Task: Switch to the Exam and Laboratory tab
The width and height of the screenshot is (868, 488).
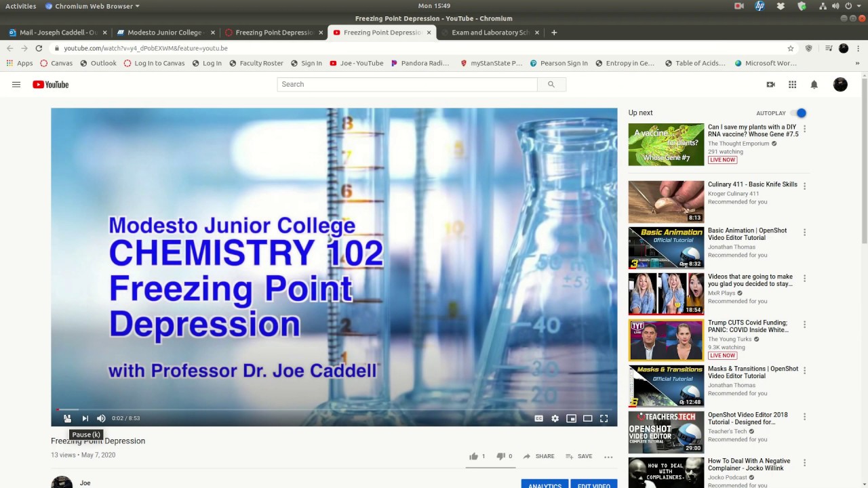Action: pyautogui.click(x=490, y=33)
